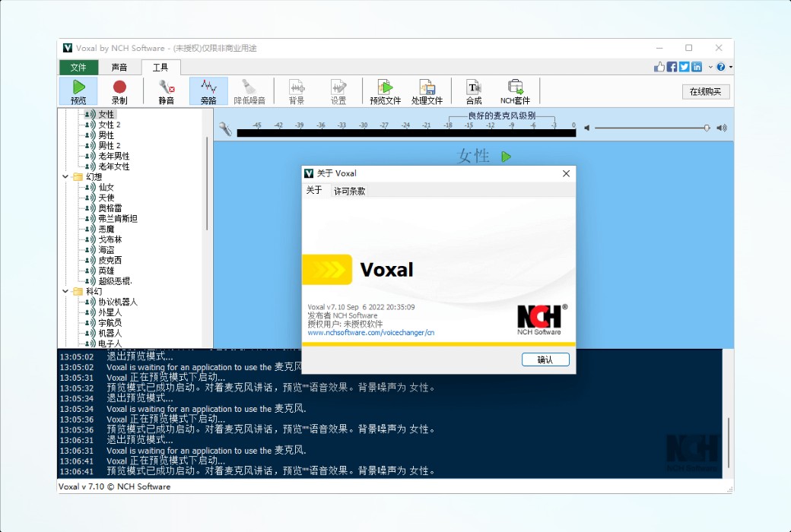This screenshot has height=532, width=791.
Task: Close the 关于 Voxal dialog
Action: [x=566, y=173]
